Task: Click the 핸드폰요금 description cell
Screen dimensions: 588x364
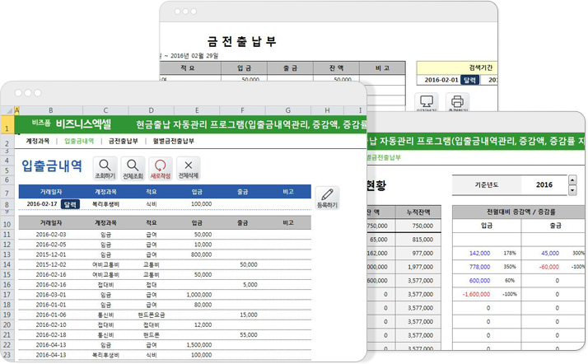Action: click(x=152, y=315)
